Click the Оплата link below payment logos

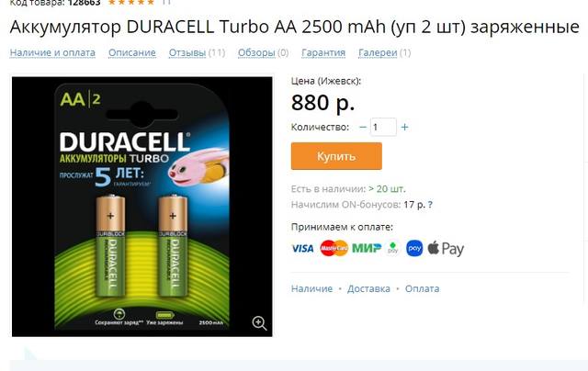point(422,288)
